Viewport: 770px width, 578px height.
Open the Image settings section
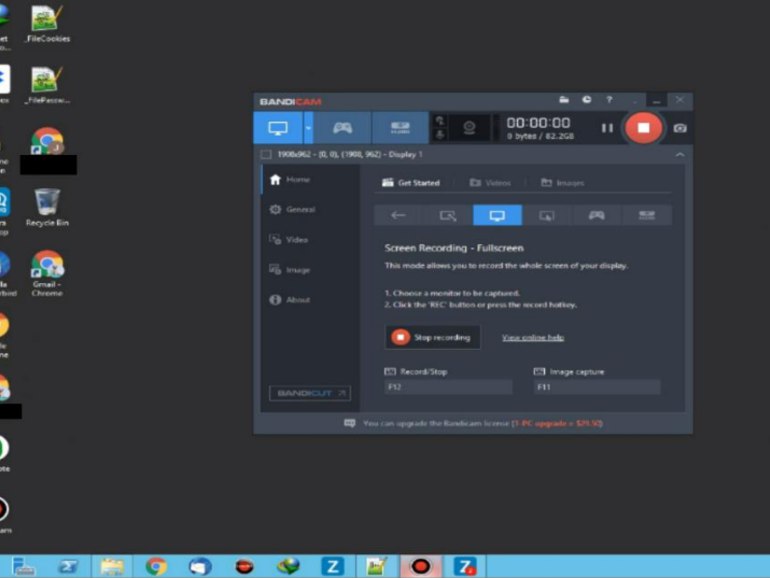[310, 270]
